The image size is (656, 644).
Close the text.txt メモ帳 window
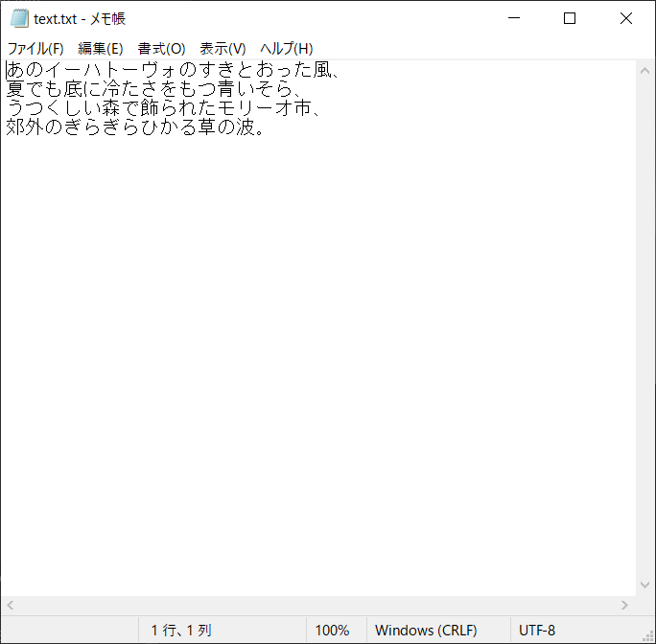point(626,18)
